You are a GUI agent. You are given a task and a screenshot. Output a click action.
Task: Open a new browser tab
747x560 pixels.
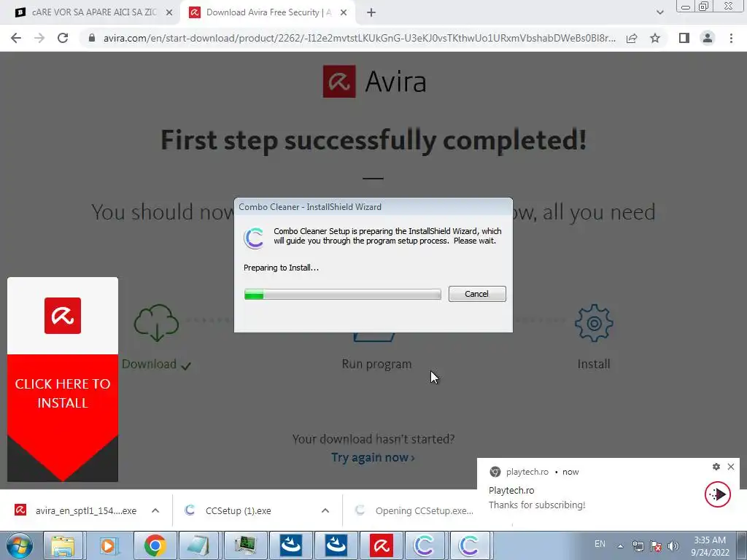tap(371, 13)
